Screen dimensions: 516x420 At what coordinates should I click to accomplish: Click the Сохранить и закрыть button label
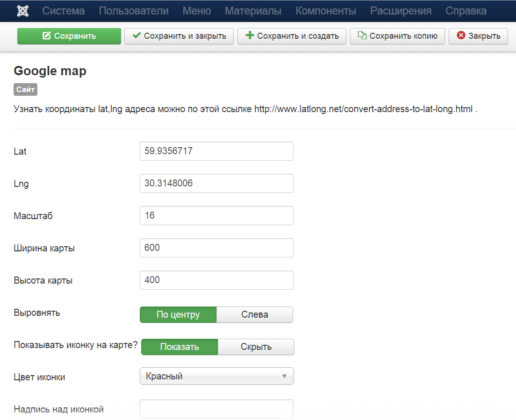(185, 36)
